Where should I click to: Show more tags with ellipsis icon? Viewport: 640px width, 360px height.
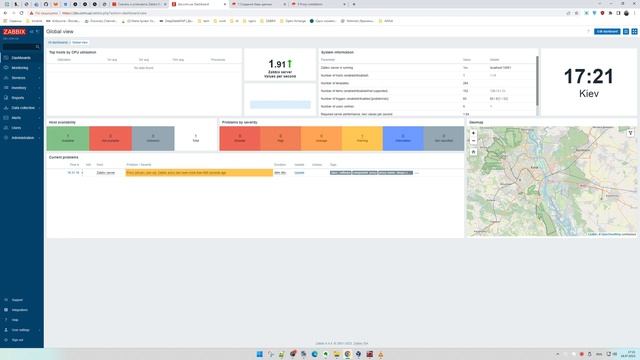417,173
